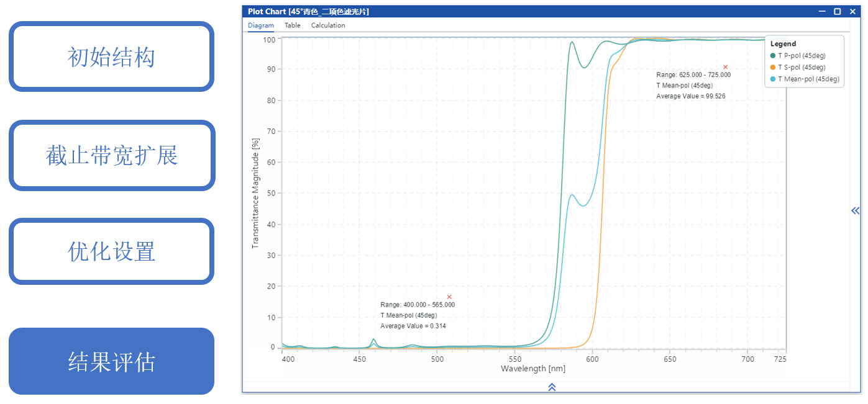Close the Plot Chart window
This screenshot has height=404, width=868.
[x=851, y=11]
